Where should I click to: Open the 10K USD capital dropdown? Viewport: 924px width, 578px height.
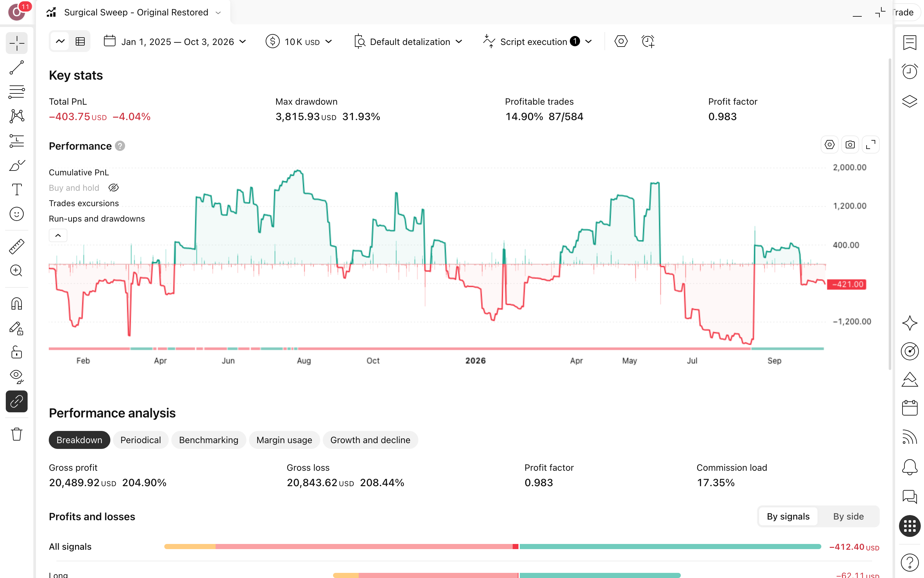pyautogui.click(x=299, y=42)
